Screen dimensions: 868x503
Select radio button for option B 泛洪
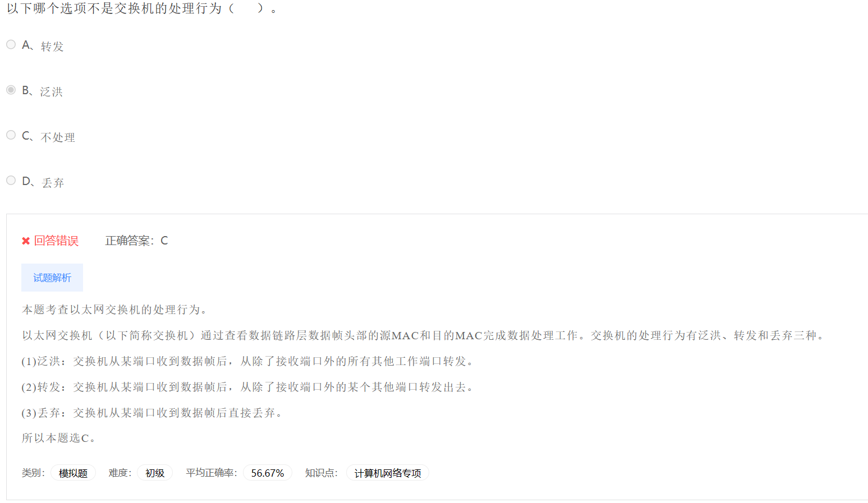pyautogui.click(x=11, y=90)
